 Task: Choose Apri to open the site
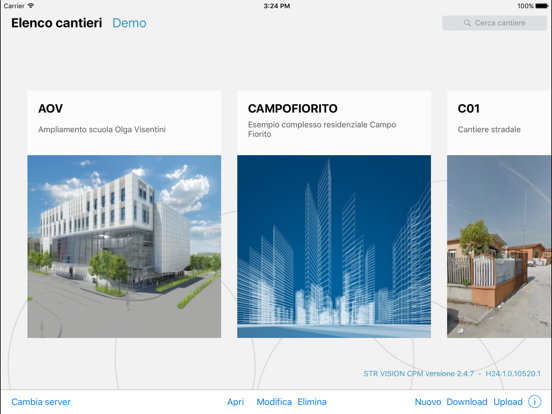pos(236,402)
